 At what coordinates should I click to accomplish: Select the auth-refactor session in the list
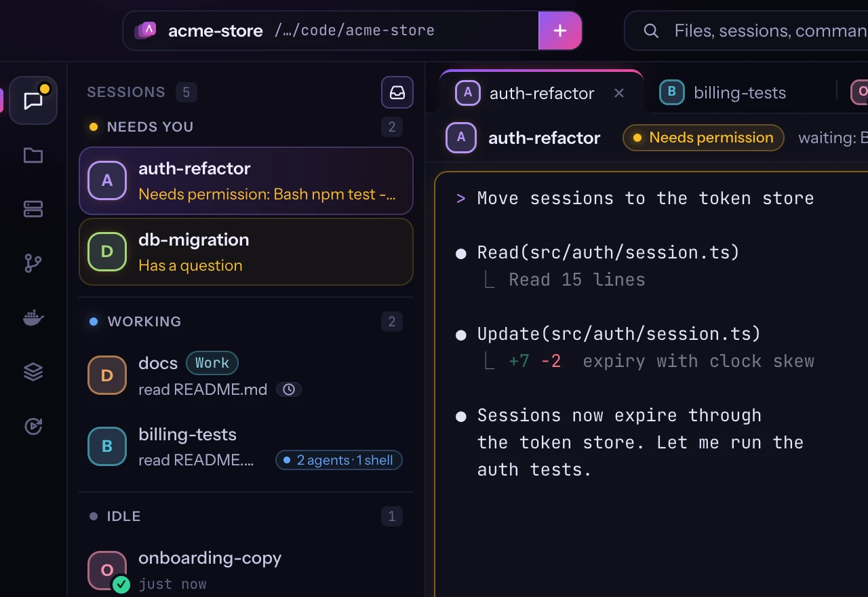click(246, 181)
